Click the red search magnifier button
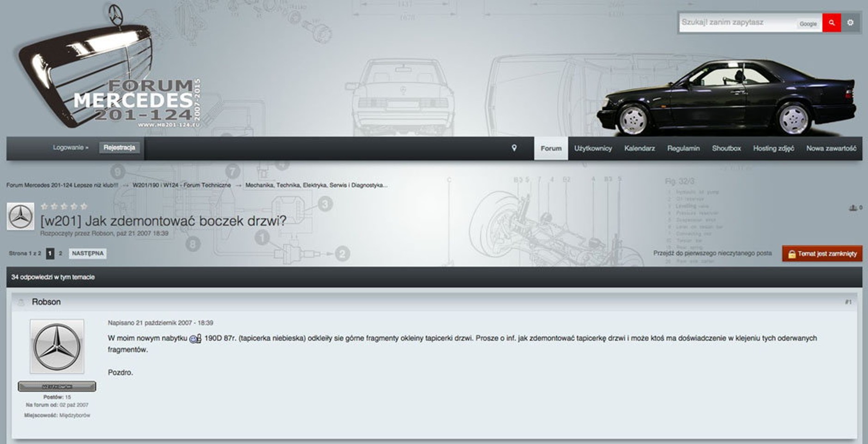Viewport: 868px width, 444px height. (831, 23)
